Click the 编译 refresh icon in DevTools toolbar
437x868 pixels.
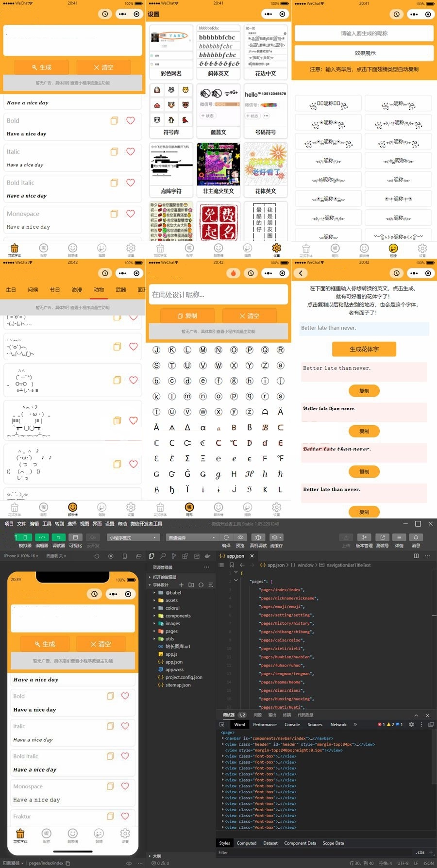[x=226, y=537]
